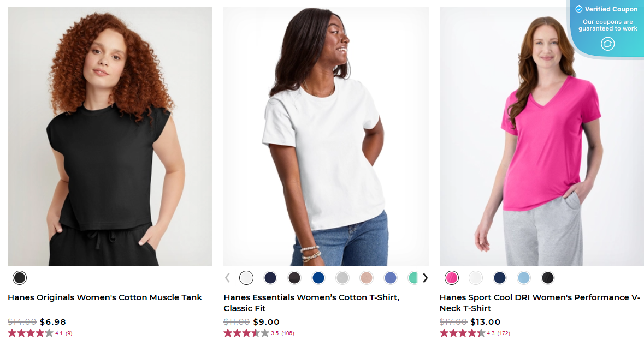Image resolution: width=644 pixels, height=364 pixels.
Task: Click the right chevron to reveal more T-shirt colors
Action: point(426,278)
